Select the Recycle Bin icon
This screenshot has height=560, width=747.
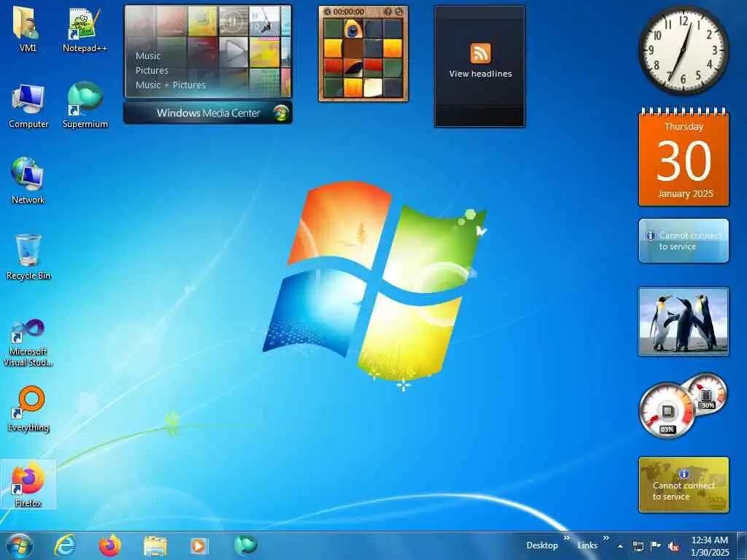pyautogui.click(x=28, y=257)
